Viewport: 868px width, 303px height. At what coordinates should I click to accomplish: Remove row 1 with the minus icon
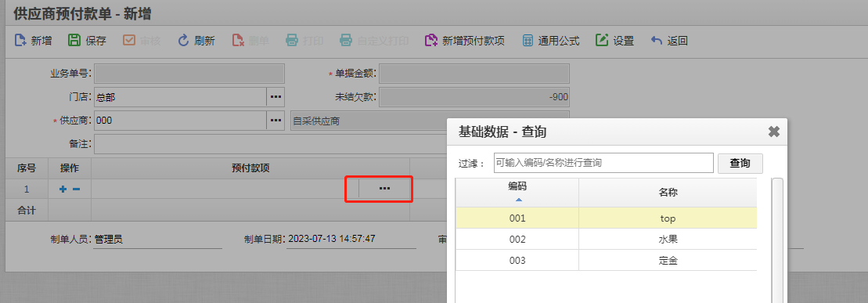tap(77, 189)
